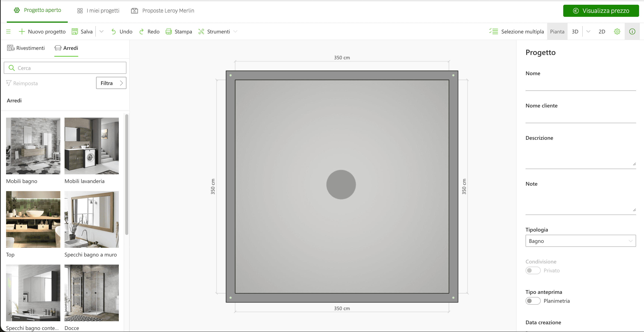Click the Redo icon
The image size is (644, 332).
pos(142,31)
